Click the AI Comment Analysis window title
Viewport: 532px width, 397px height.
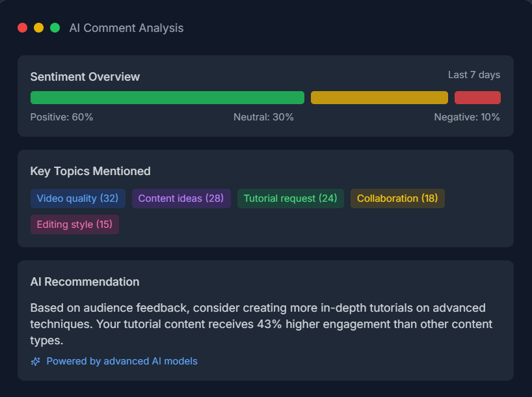126,28
